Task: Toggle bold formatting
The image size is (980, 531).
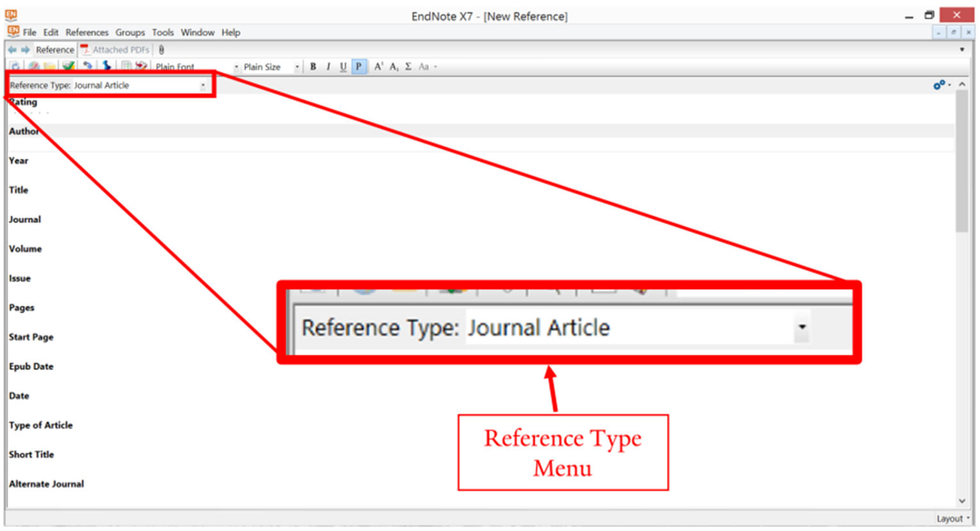Action: click(x=313, y=67)
